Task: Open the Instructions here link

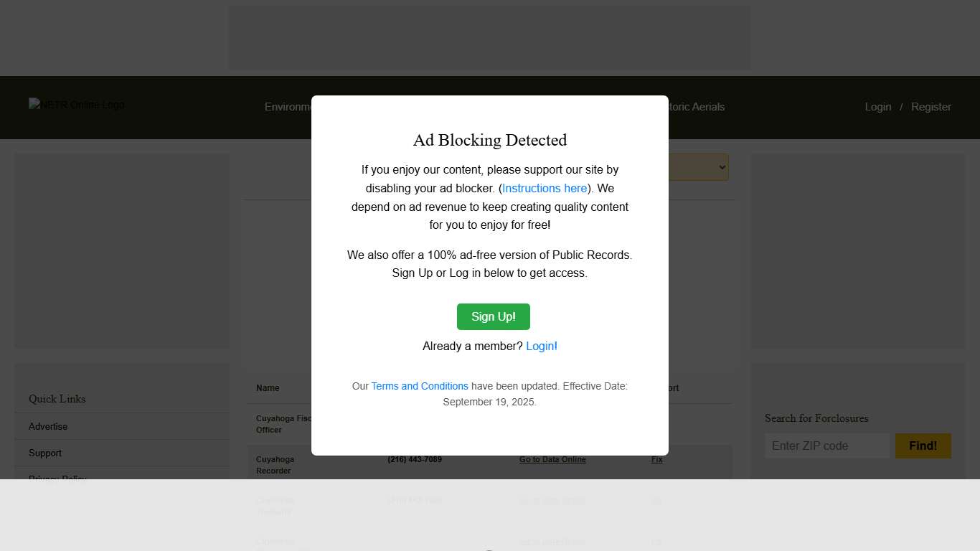Action: [545, 188]
